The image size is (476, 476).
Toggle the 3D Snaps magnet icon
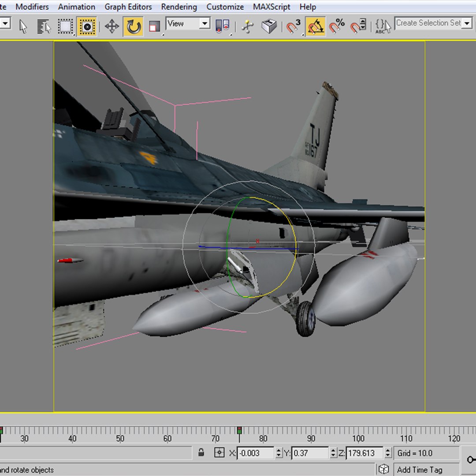tap(293, 26)
